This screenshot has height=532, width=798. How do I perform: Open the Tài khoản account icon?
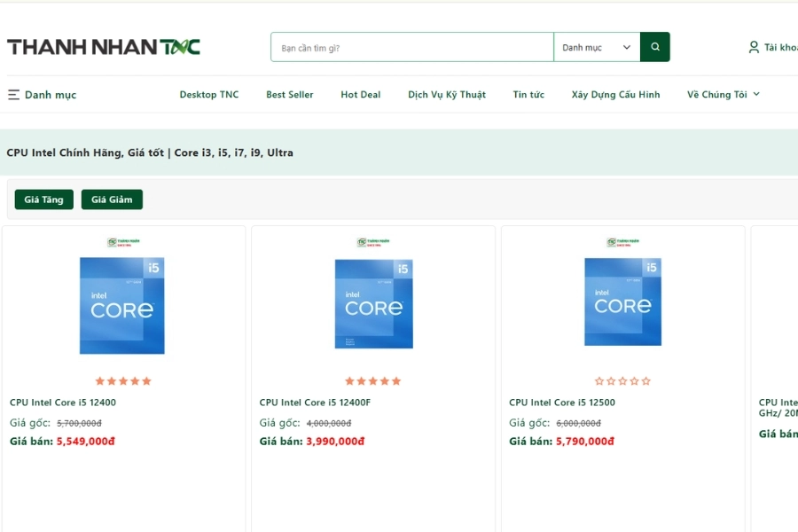pyautogui.click(x=753, y=46)
